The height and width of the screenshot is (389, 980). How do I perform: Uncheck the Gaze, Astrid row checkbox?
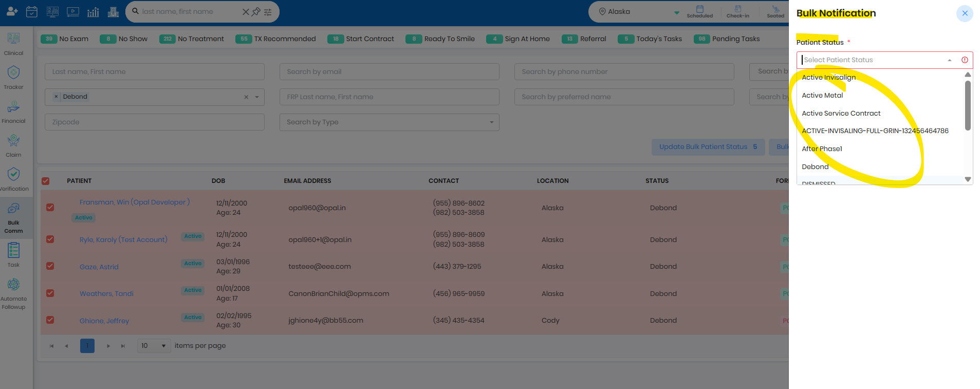50,266
